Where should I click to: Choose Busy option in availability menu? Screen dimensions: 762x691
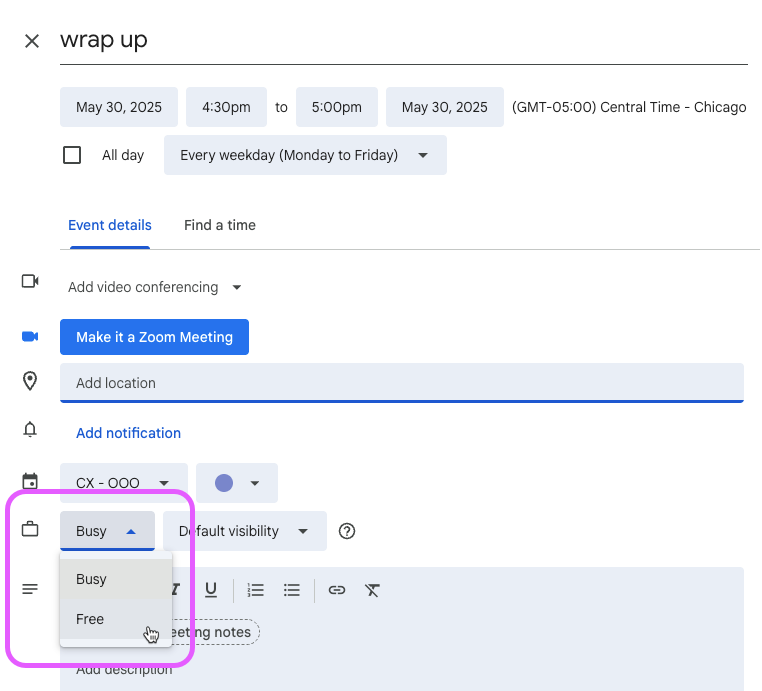[x=91, y=579]
